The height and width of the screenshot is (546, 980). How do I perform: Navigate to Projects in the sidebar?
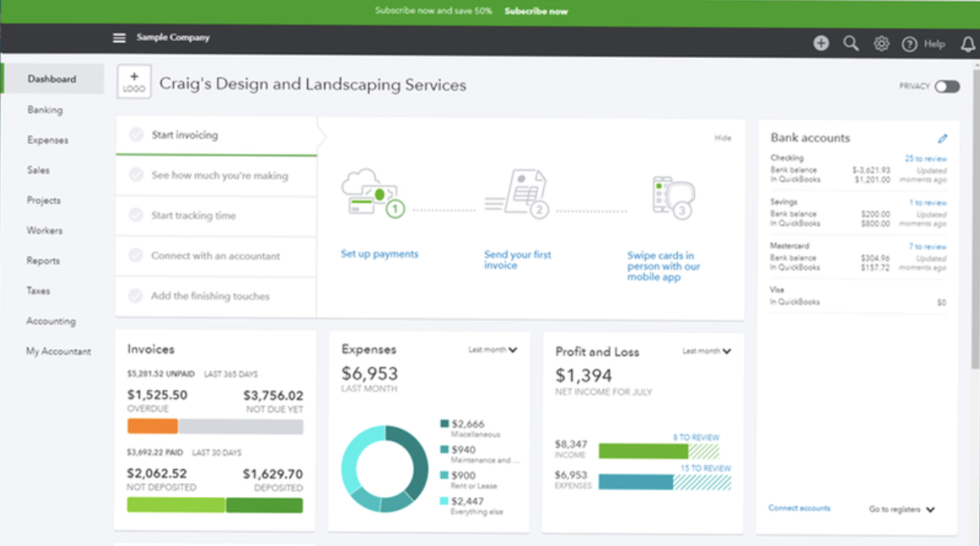(x=44, y=200)
